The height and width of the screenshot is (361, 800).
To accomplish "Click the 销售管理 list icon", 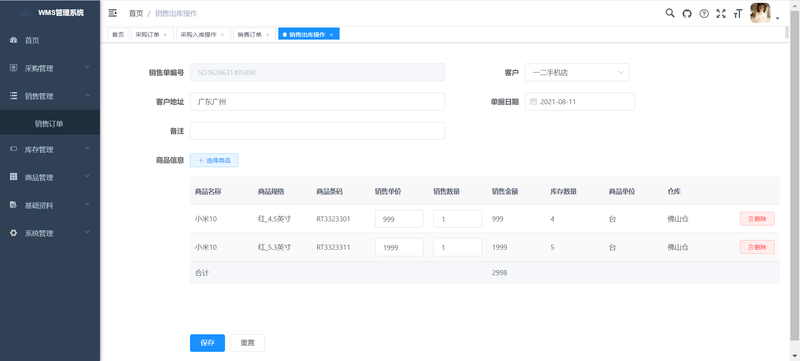I will [x=14, y=96].
